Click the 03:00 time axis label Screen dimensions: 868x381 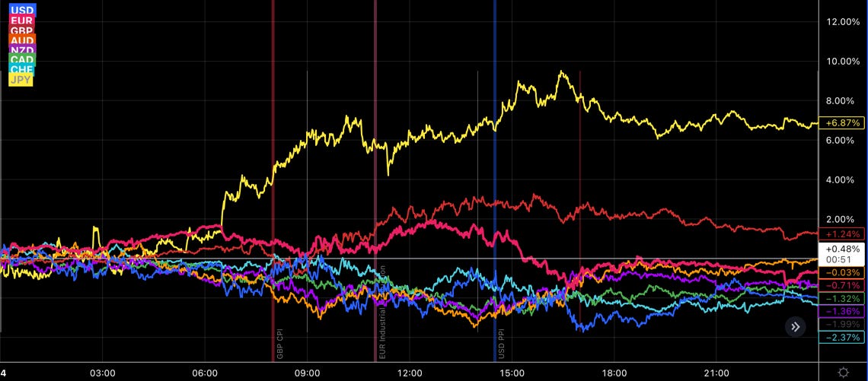click(103, 373)
